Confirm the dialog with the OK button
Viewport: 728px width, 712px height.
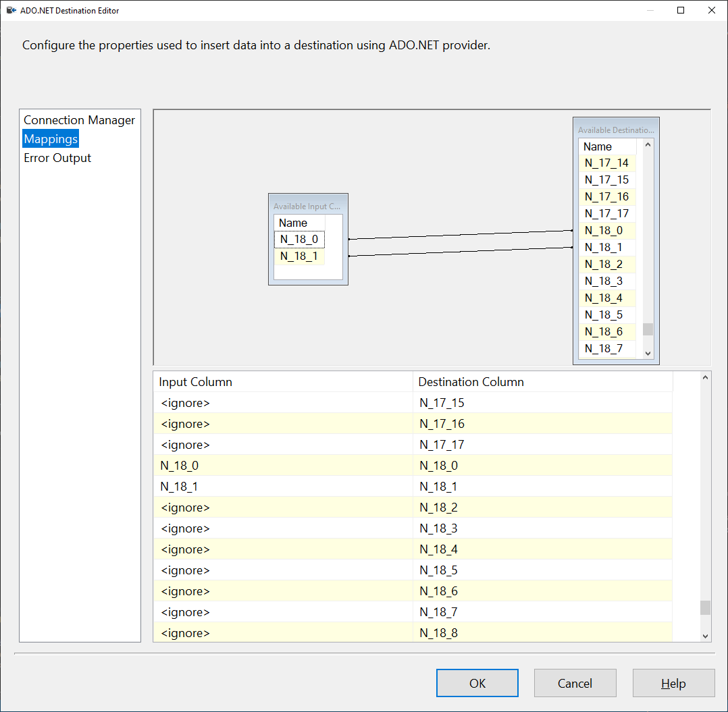tap(477, 683)
